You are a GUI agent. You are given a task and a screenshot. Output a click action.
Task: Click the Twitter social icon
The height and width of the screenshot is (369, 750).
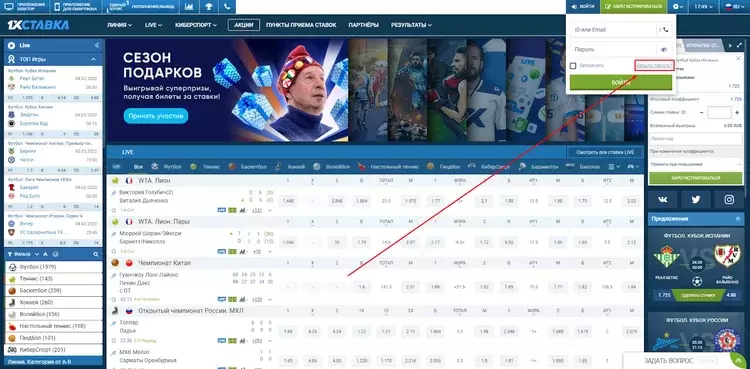(x=695, y=200)
